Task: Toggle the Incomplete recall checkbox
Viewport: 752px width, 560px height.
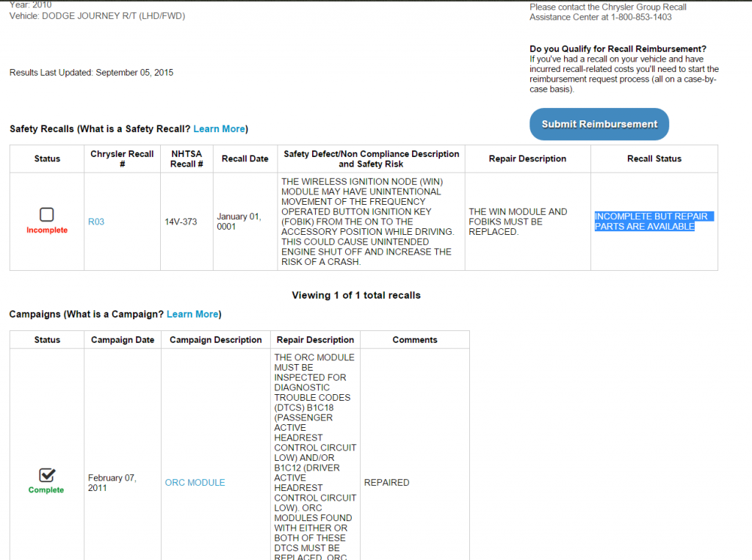Action: [46, 214]
